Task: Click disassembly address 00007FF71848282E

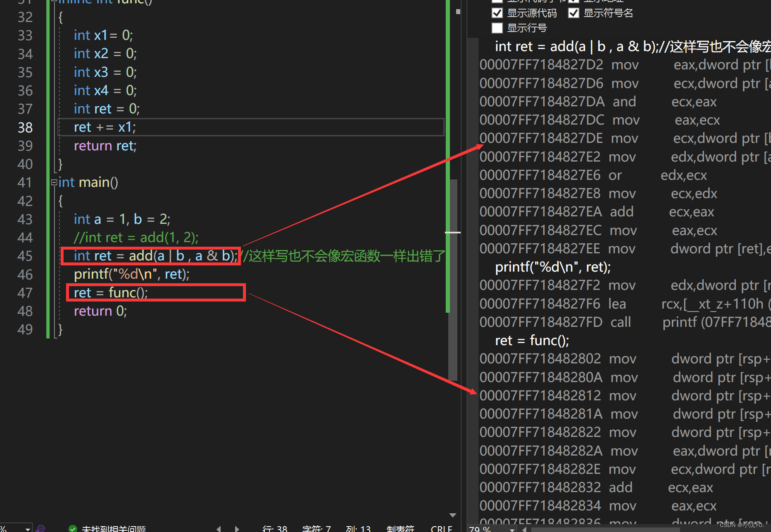Action: pyautogui.click(x=540, y=469)
